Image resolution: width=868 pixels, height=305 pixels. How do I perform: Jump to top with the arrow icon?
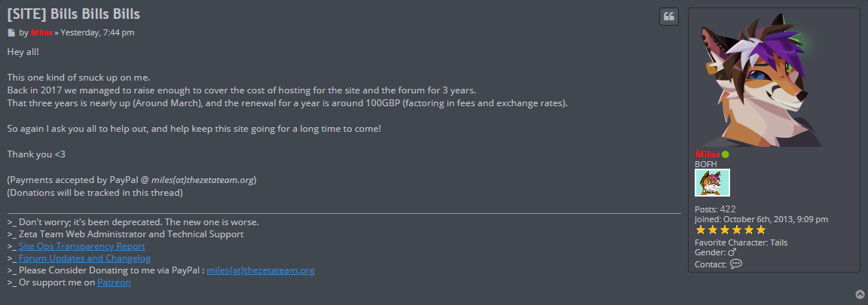860,294
